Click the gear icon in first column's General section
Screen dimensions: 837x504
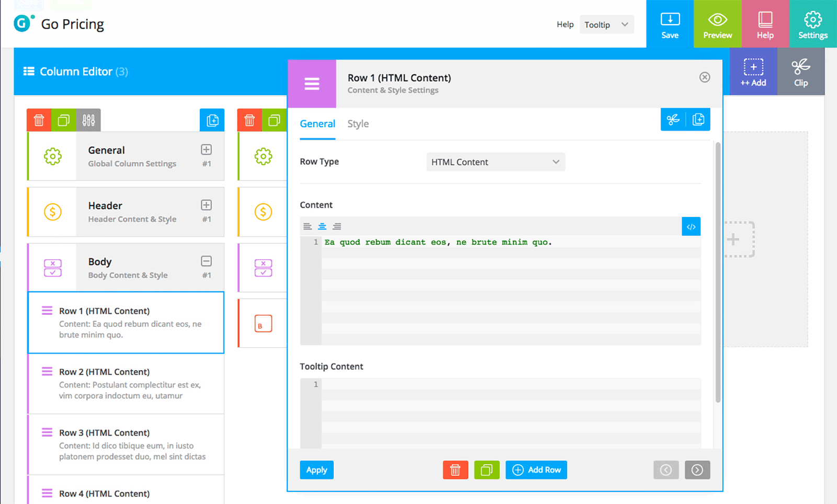point(52,156)
